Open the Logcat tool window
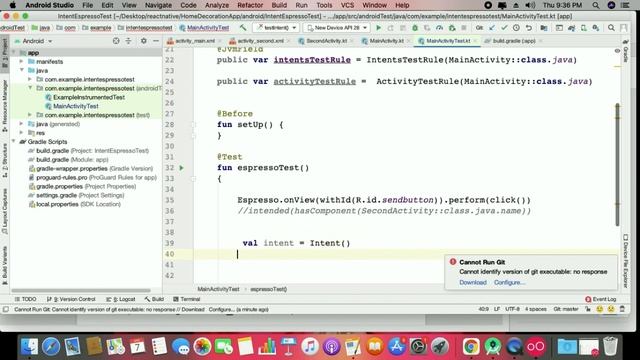The height and width of the screenshot is (360, 640). pos(120,299)
